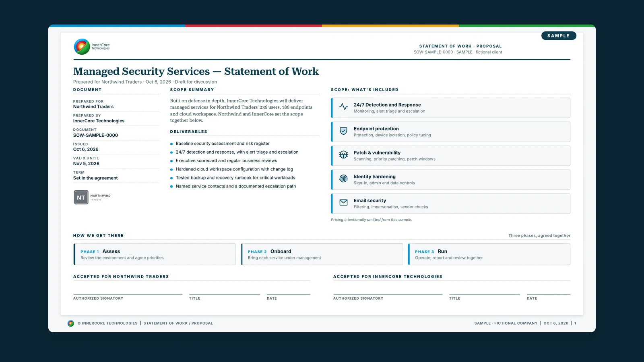Click the Identity hardening heading
Screen dimensions: 644x362
[375, 177]
